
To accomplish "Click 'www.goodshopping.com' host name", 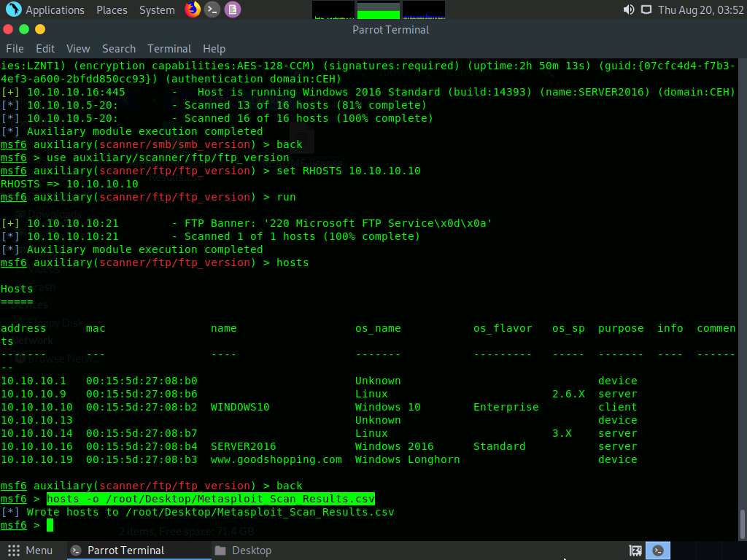I will point(276,459).
